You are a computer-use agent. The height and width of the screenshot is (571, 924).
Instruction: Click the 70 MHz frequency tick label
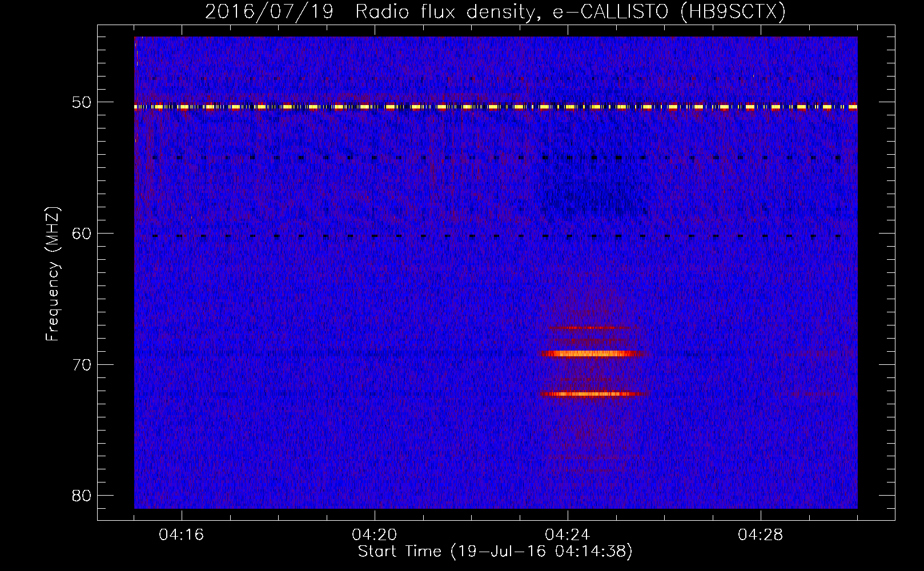click(x=82, y=365)
